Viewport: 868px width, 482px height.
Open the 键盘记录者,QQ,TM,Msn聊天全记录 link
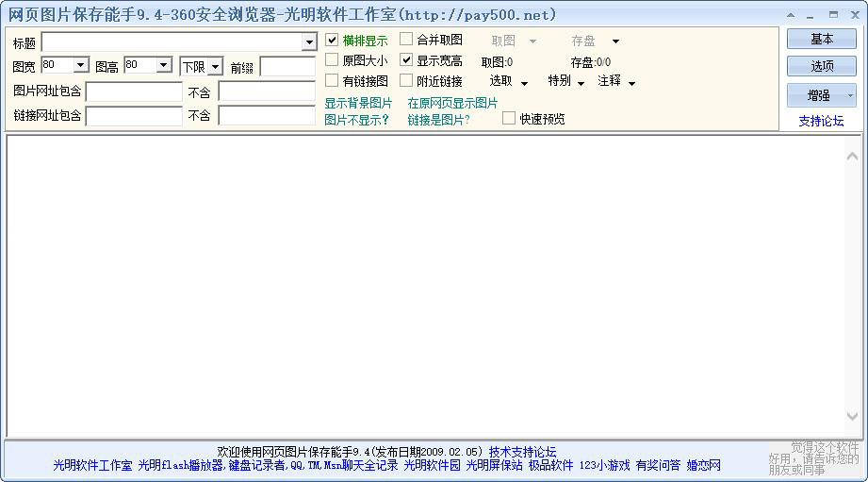tap(313, 465)
